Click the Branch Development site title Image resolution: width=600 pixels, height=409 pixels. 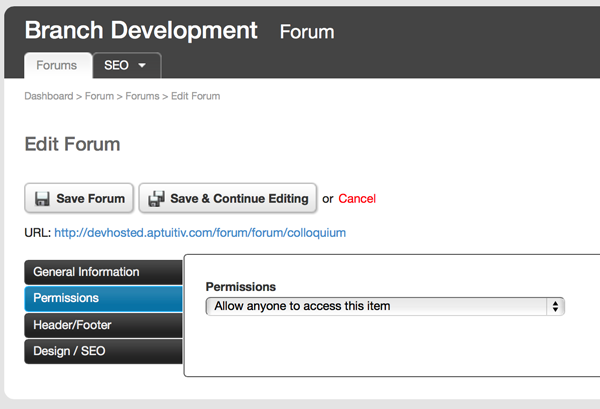click(x=141, y=30)
